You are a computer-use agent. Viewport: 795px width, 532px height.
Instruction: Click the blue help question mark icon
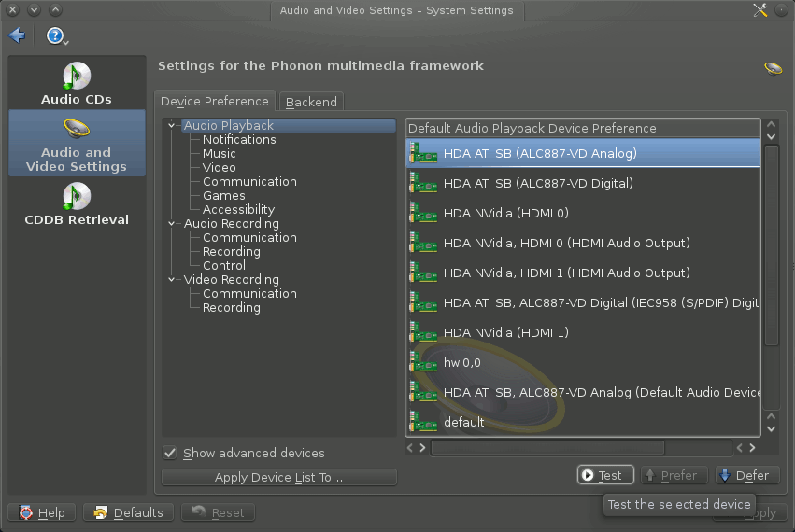pyautogui.click(x=55, y=35)
